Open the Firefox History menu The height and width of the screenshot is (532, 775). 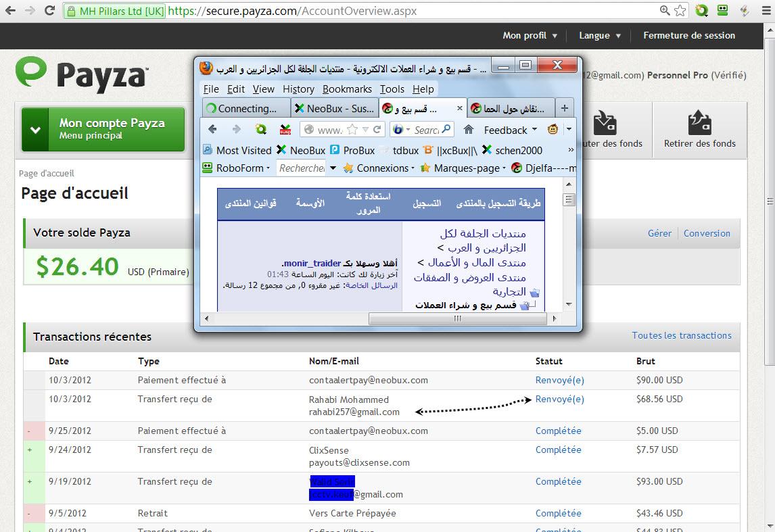298,89
